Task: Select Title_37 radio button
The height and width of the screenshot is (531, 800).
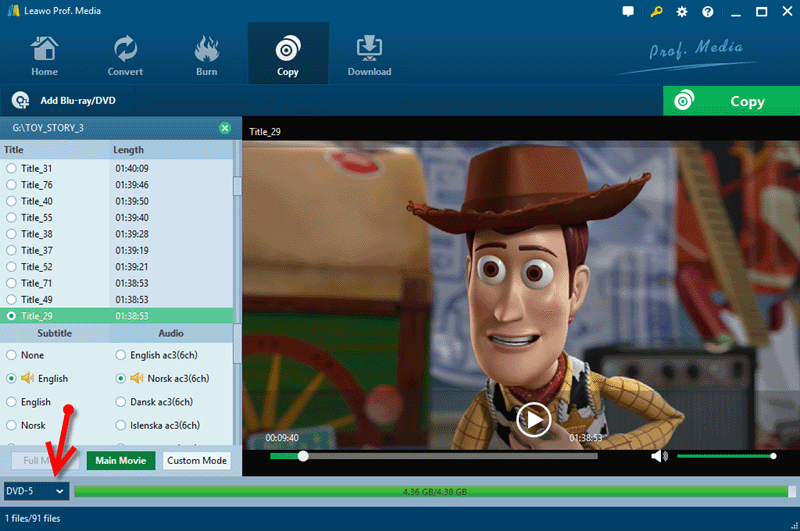Action: (x=11, y=250)
